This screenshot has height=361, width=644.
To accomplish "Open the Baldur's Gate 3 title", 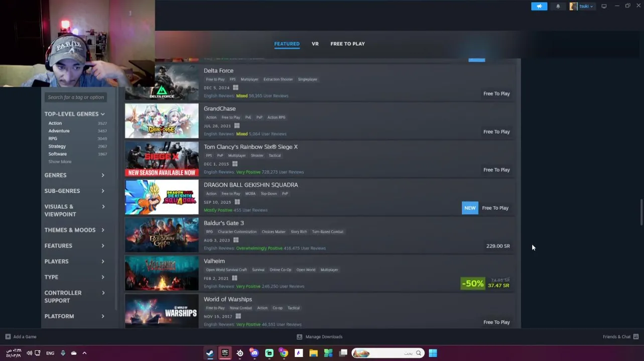I will pyautogui.click(x=223, y=223).
